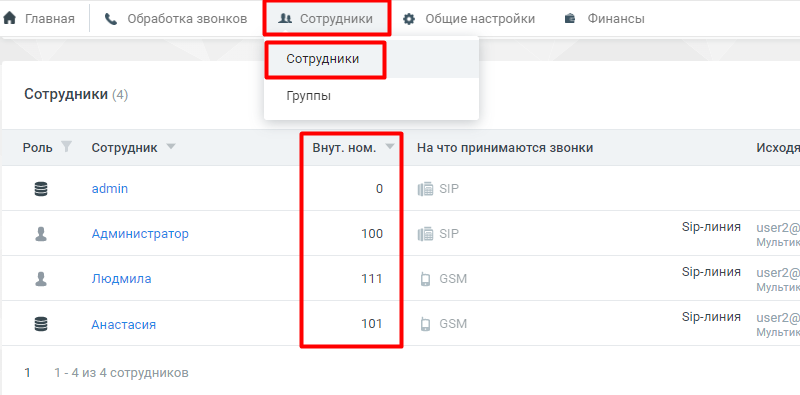Click Sip-линия in Администратор row

click(711, 227)
